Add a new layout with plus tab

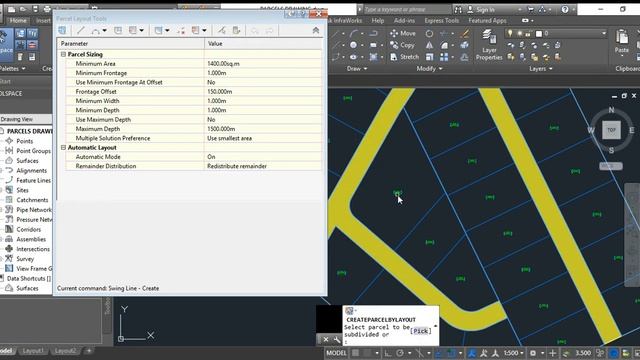click(89, 351)
